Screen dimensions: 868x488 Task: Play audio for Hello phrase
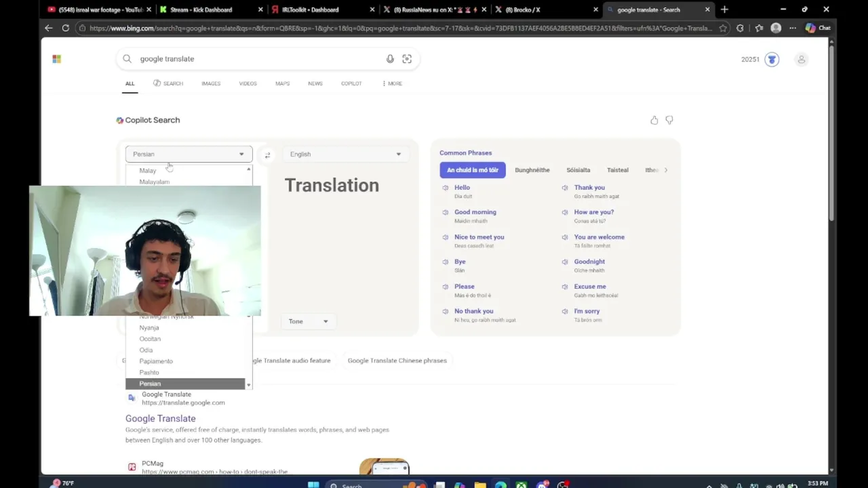click(x=446, y=188)
